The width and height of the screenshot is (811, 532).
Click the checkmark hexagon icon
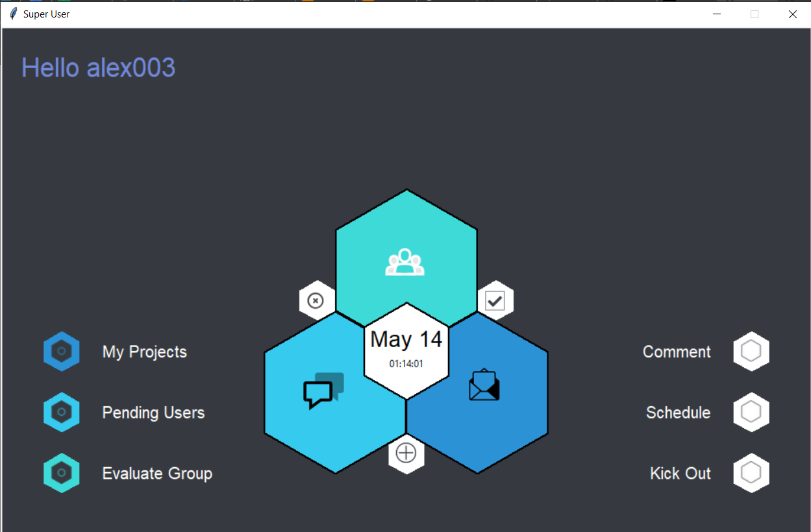(495, 300)
